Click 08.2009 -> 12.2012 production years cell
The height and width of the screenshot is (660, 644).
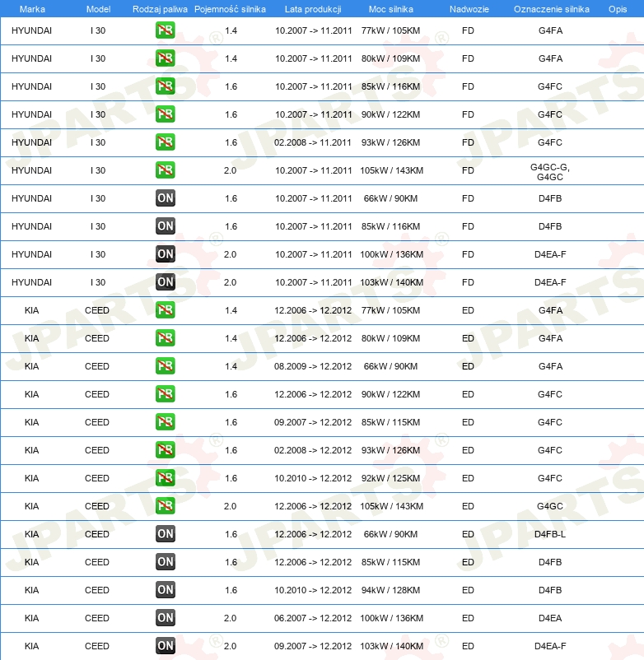[x=312, y=366]
